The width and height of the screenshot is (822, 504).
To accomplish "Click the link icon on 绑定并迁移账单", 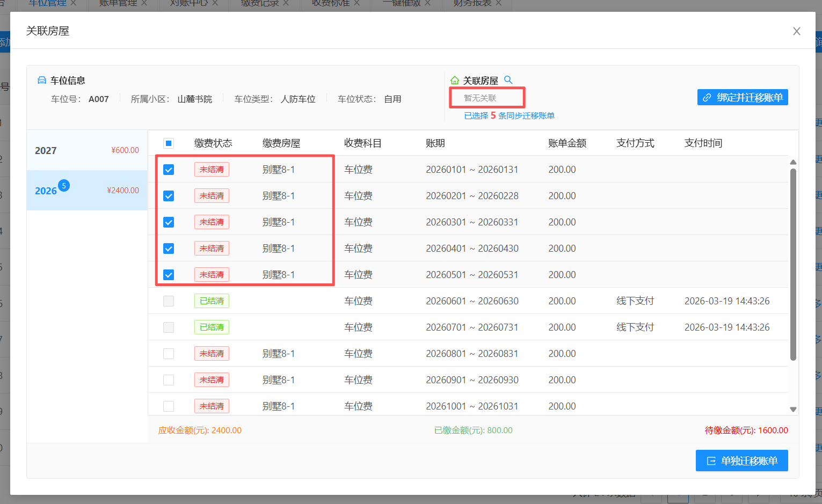I will click(707, 98).
